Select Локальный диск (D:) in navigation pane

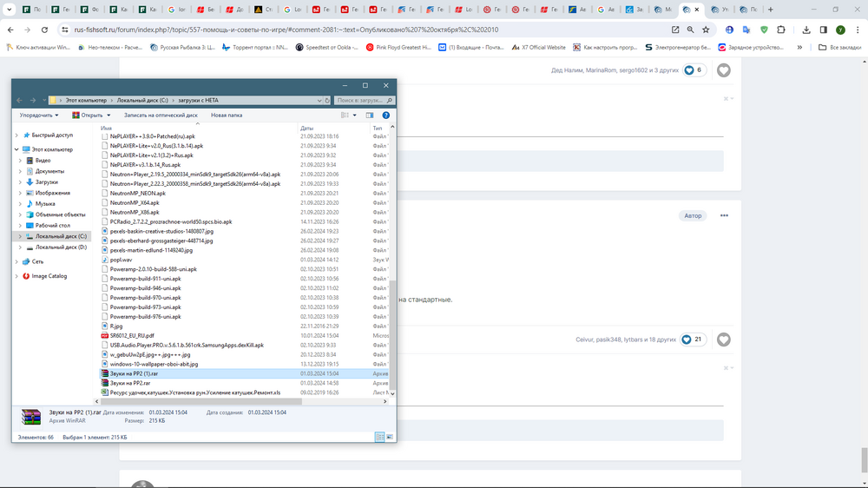pos(60,247)
